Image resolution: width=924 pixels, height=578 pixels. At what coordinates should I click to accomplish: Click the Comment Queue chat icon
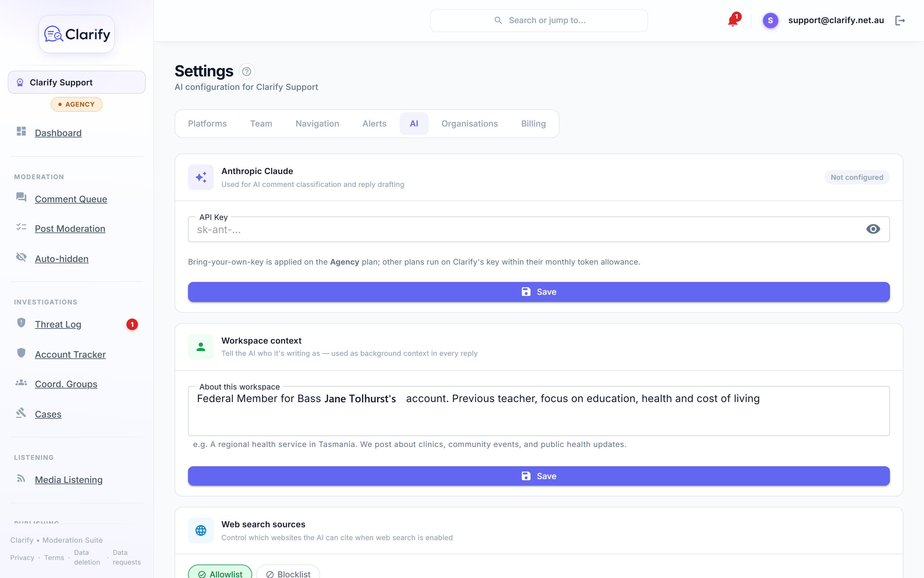click(x=21, y=197)
